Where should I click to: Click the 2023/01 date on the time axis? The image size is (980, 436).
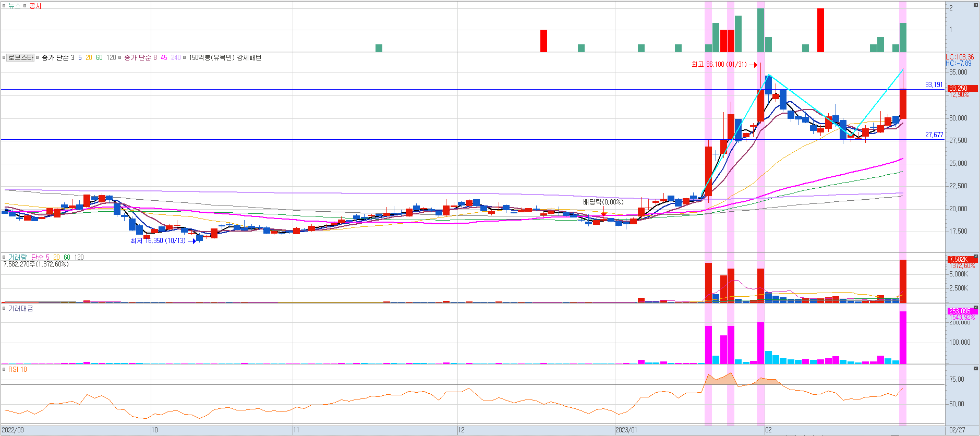pos(626,430)
